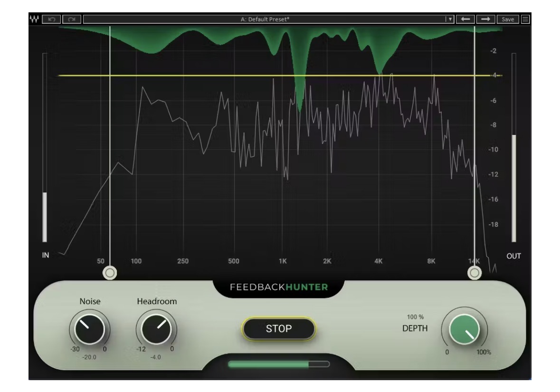Image resolution: width=560 pixels, height=392 pixels.
Task: Click the yellow headroom threshold line
Action: coord(280,76)
